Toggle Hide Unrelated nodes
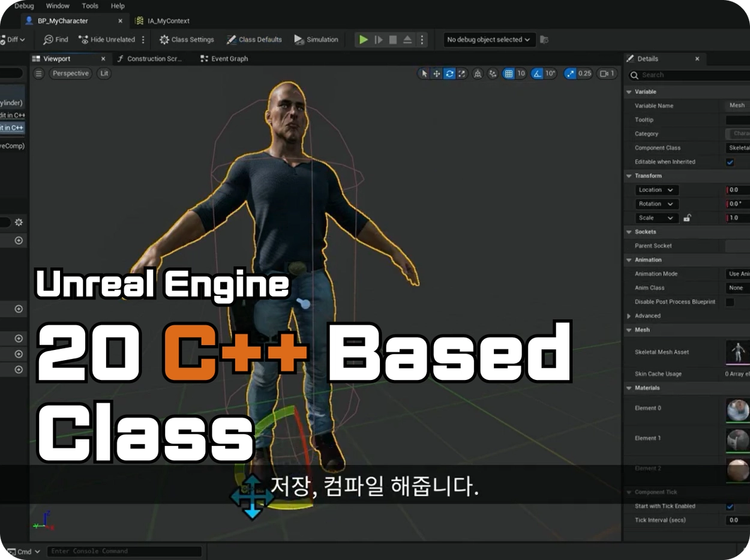 coord(106,40)
